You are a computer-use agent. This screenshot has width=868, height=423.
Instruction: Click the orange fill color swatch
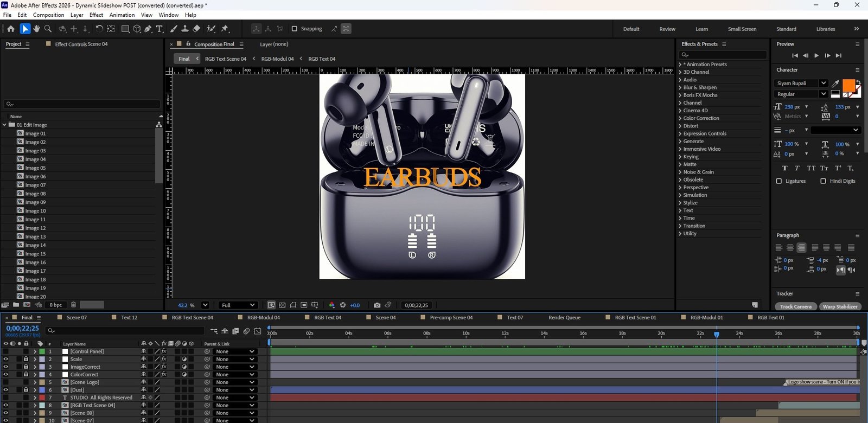click(848, 85)
